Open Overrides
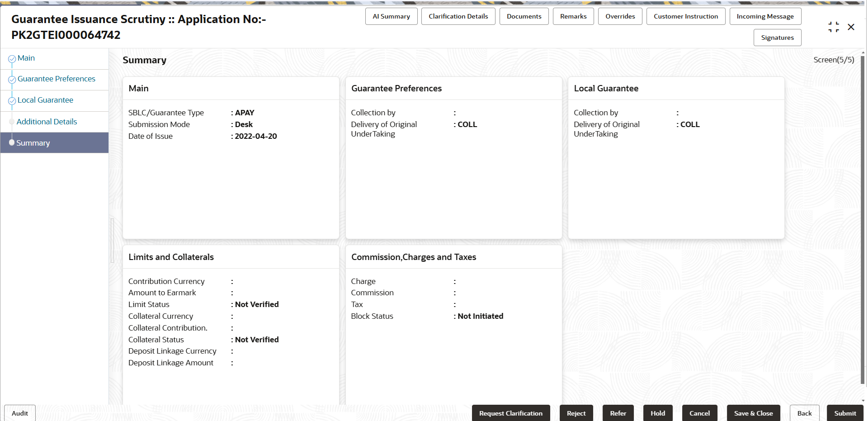868x421 pixels. pos(620,16)
